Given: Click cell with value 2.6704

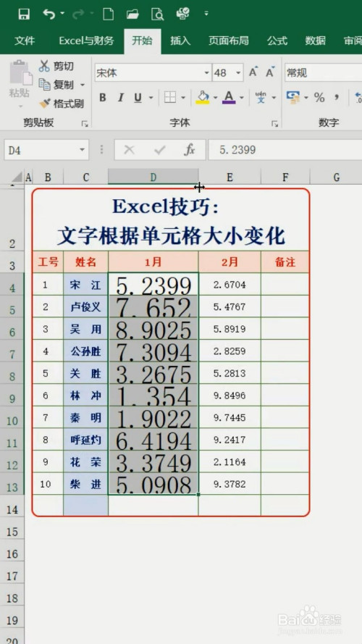Looking at the screenshot, I should [230, 284].
